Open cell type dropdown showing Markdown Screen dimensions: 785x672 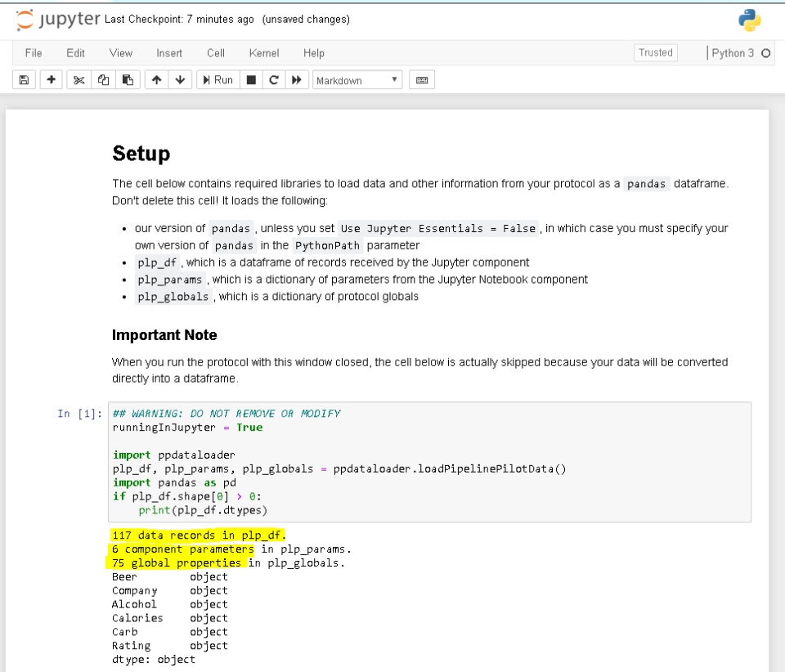coord(357,80)
